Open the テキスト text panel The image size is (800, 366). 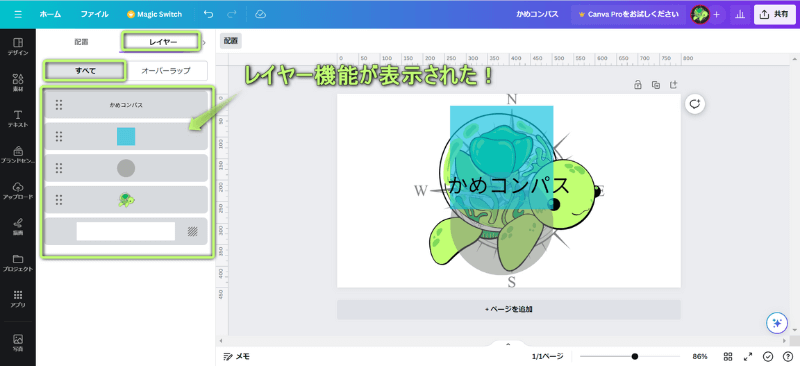click(x=18, y=118)
